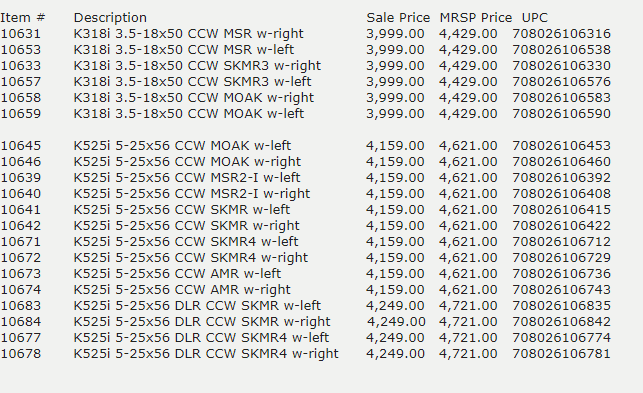The image size is (643, 393).
Task: Select UPC code 708026106408
Action: [x=561, y=194]
